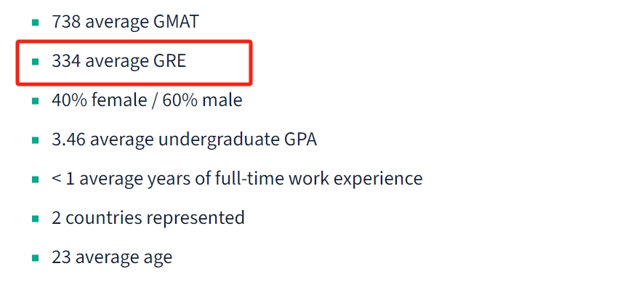644x282 pixels.
Task: Click the bullet before 2 countries represented
Action: (x=36, y=218)
